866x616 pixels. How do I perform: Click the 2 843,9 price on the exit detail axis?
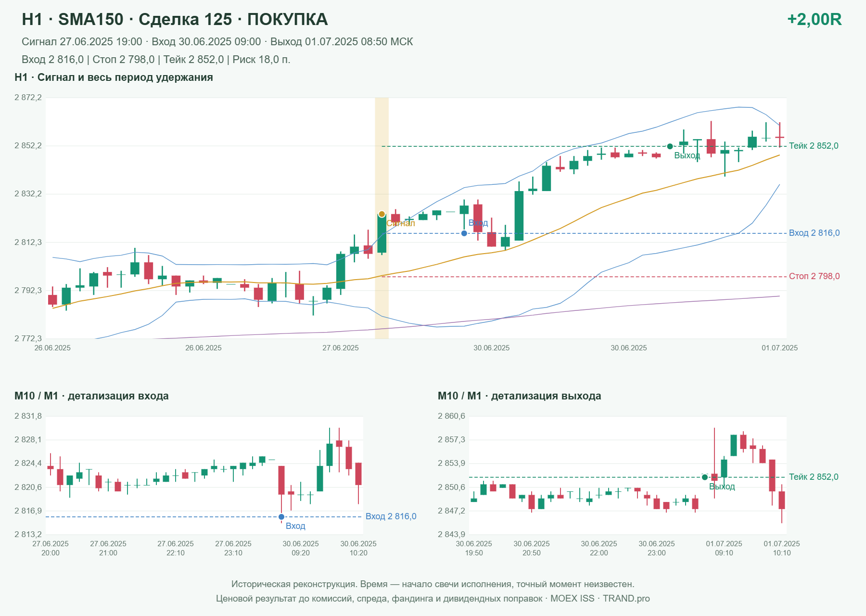[451, 534]
